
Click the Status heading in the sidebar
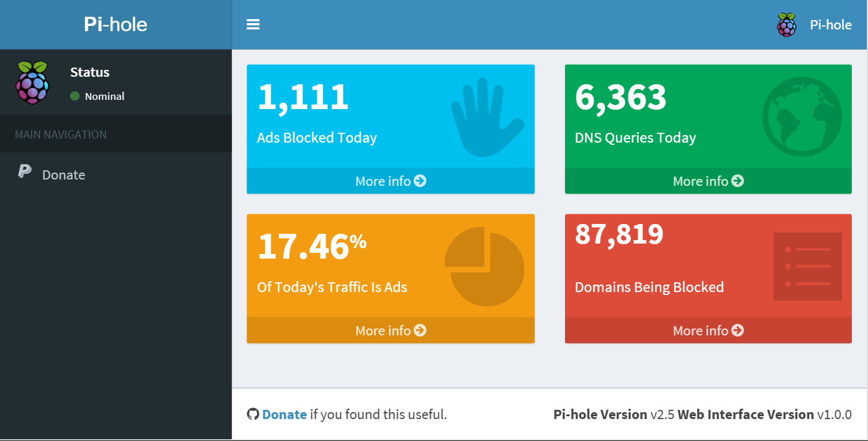point(89,72)
